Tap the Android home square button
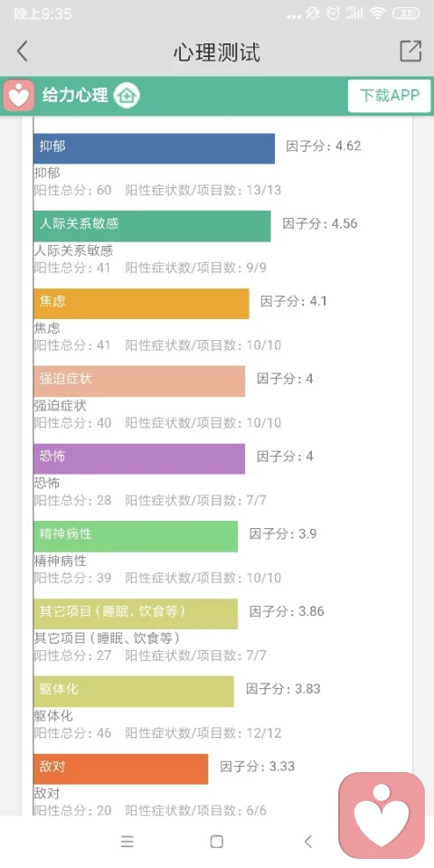Viewport: 434px width, 868px height. (217, 842)
